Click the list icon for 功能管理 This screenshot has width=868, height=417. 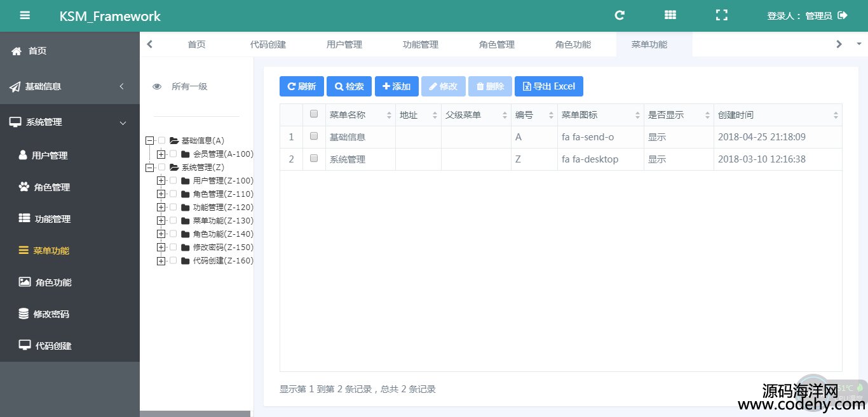24,218
